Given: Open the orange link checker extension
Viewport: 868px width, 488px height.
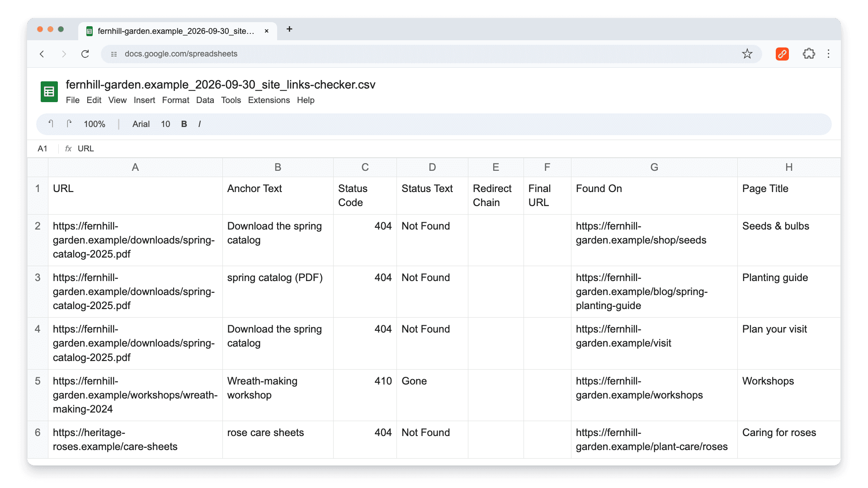Looking at the screenshot, I should click(x=782, y=54).
